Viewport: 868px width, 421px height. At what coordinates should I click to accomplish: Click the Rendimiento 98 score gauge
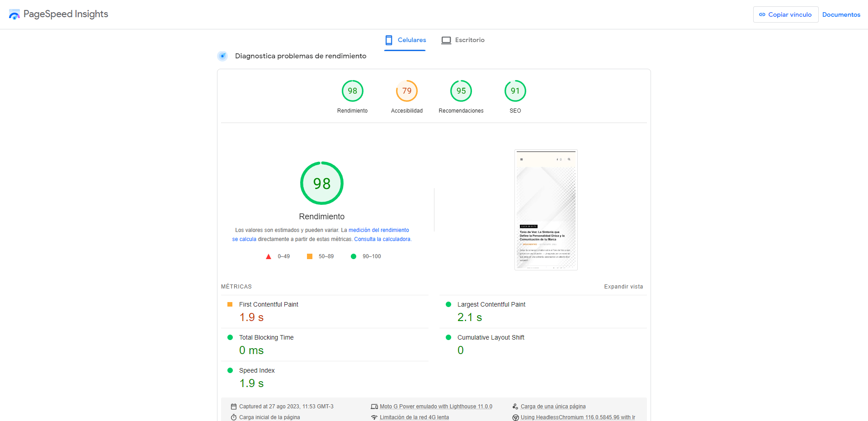coord(352,91)
